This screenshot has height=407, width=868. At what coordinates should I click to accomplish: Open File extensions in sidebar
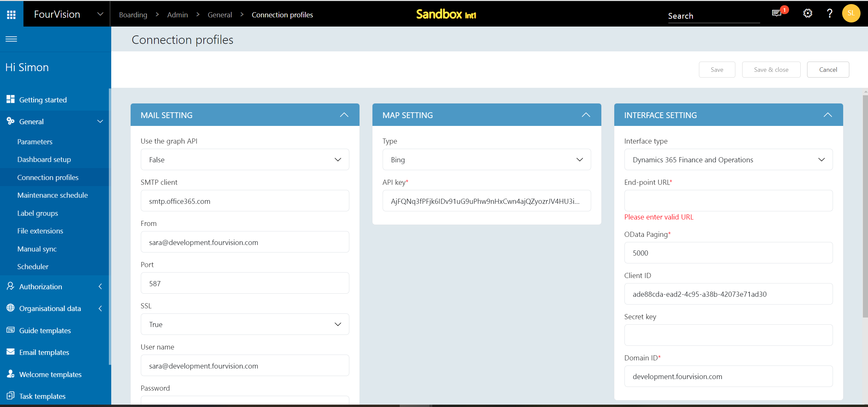[x=40, y=231]
